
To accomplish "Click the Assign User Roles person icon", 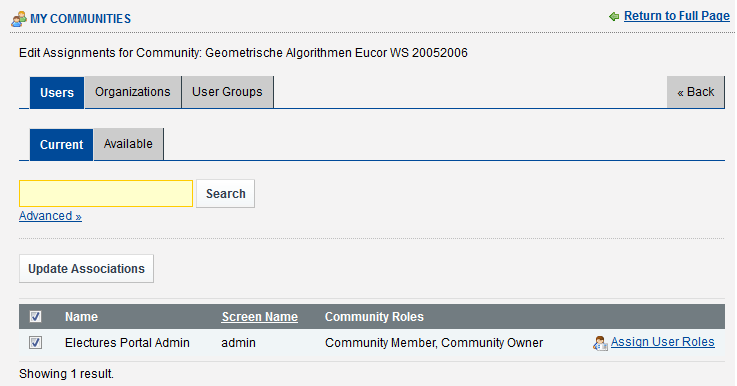I will pos(600,343).
